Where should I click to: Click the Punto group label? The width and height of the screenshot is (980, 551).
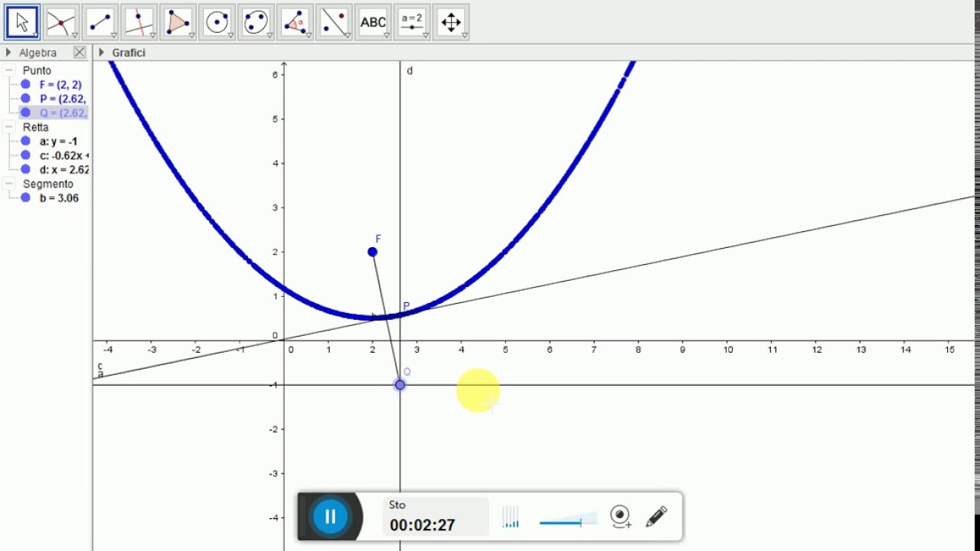[37, 70]
